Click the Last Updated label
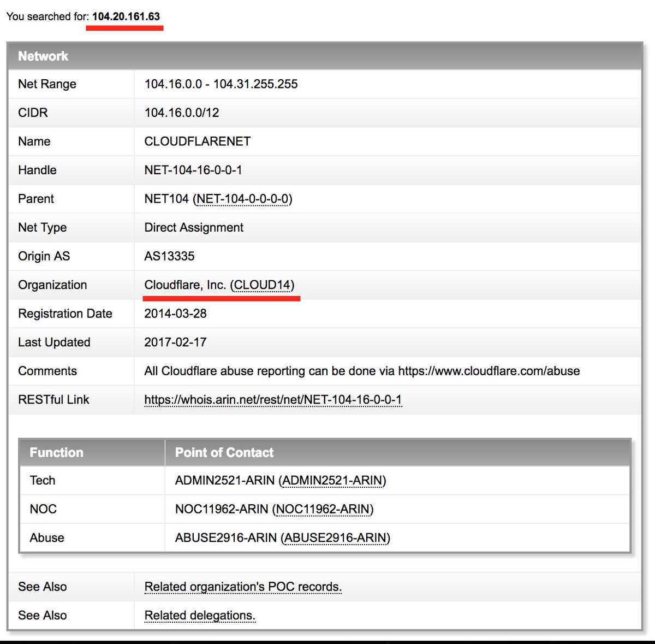Image resolution: width=655 pixels, height=644 pixels. point(54,342)
